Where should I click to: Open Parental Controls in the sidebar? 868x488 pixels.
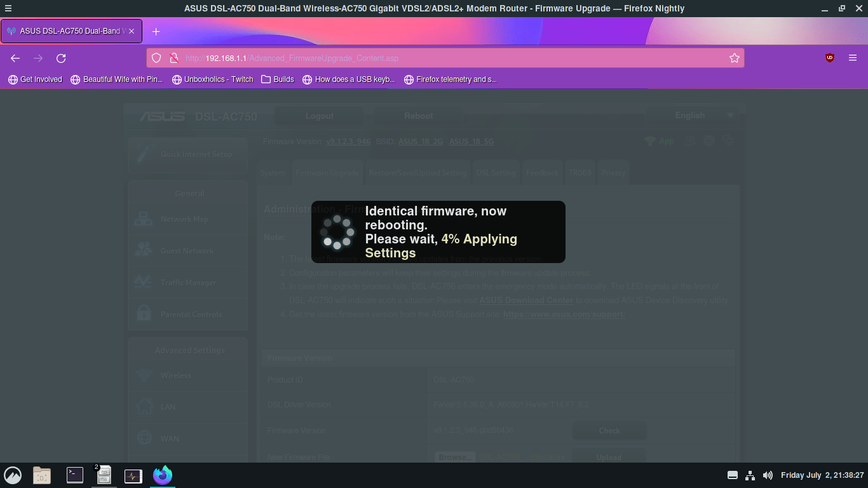click(191, 315)
